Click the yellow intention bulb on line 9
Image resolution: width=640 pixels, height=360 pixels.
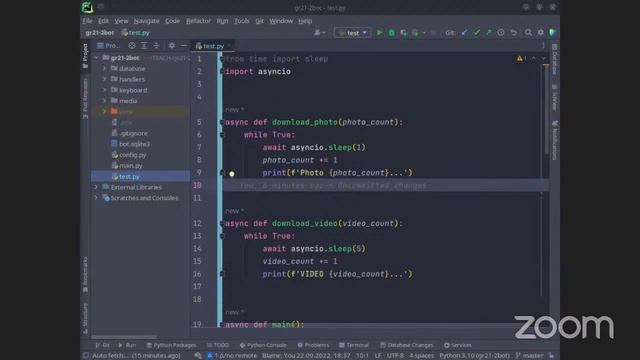pyautogui.click(x=232, y=174)
